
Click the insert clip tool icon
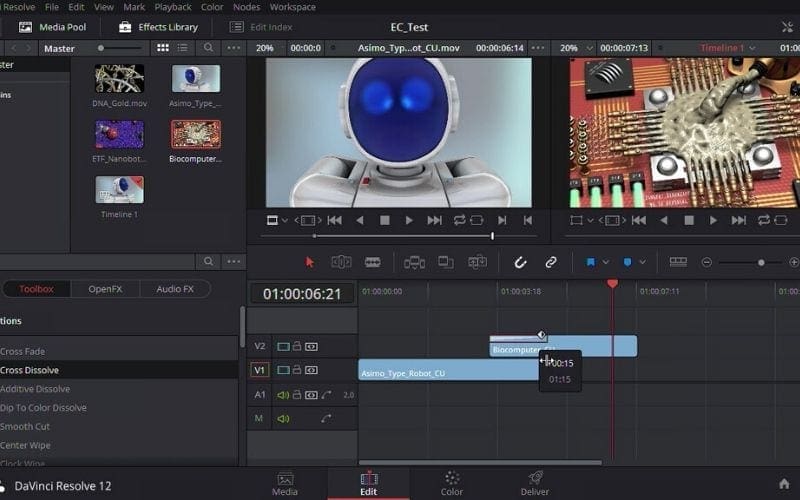(414, 262)
